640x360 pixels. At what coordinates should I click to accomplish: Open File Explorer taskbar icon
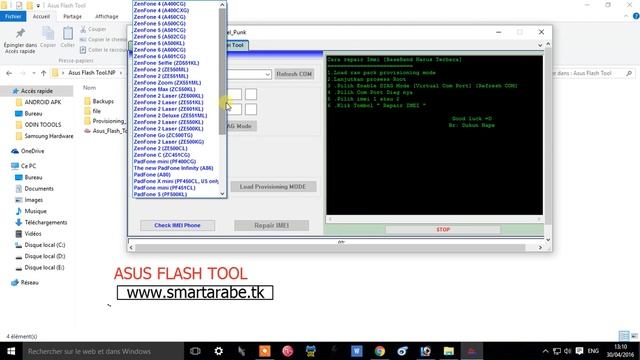(x=449, y=351)
